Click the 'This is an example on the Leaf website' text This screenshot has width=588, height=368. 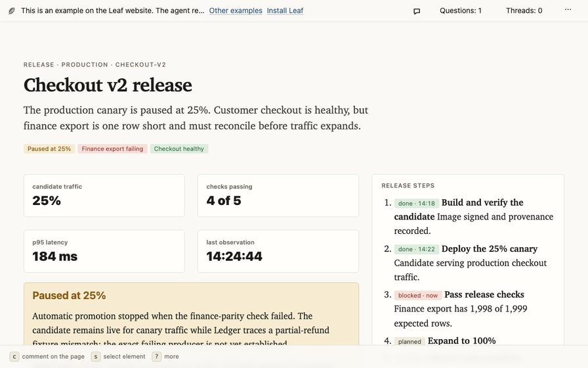pos(112,11)
